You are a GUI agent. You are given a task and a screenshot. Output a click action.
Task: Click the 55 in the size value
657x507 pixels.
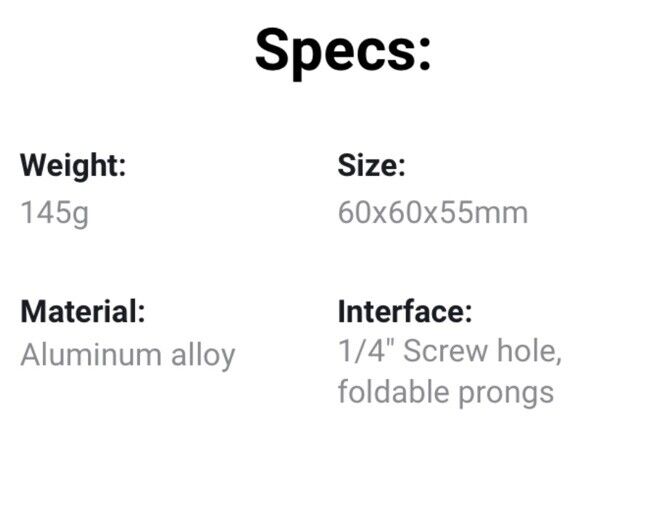coord(457,212)
